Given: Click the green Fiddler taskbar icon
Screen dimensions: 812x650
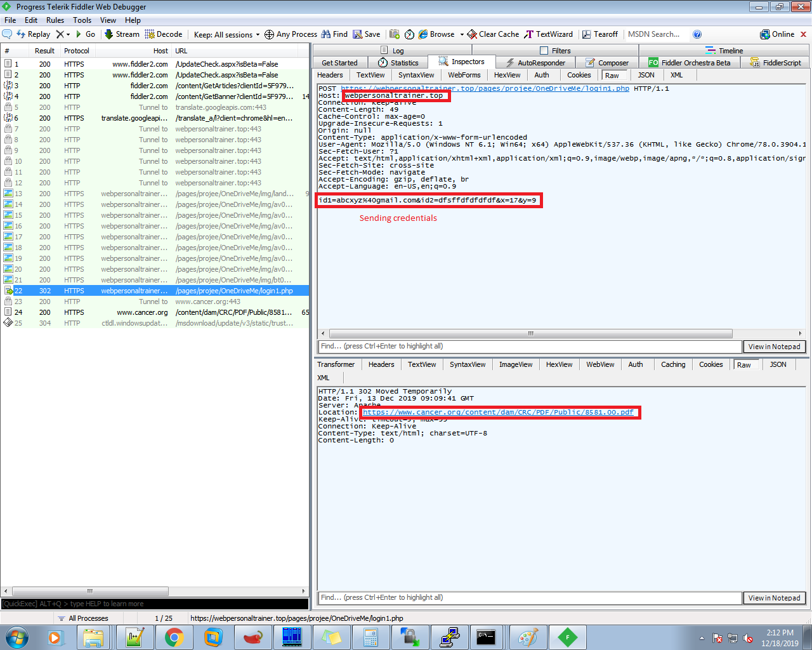Looking at the screenshot, I should coord(568,637).
